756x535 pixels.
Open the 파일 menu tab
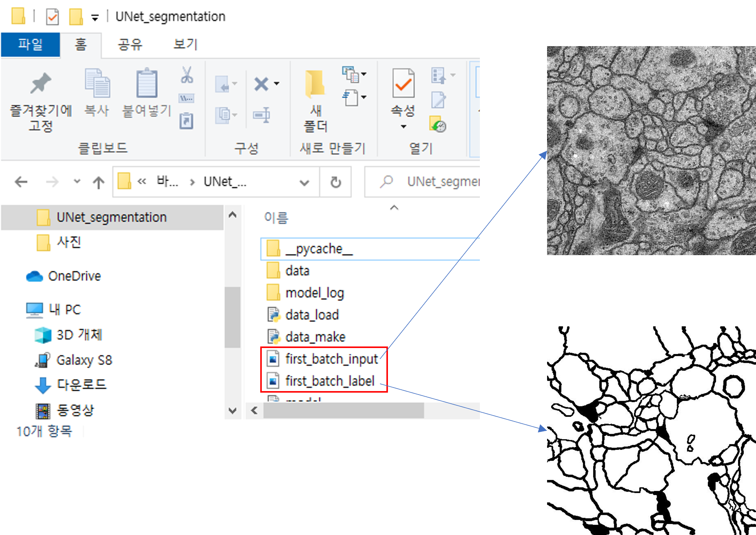30,44
